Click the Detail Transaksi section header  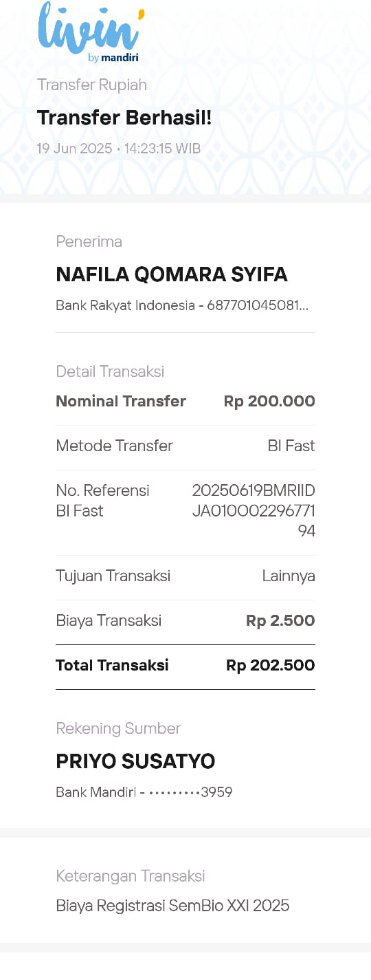click(110, 371)
